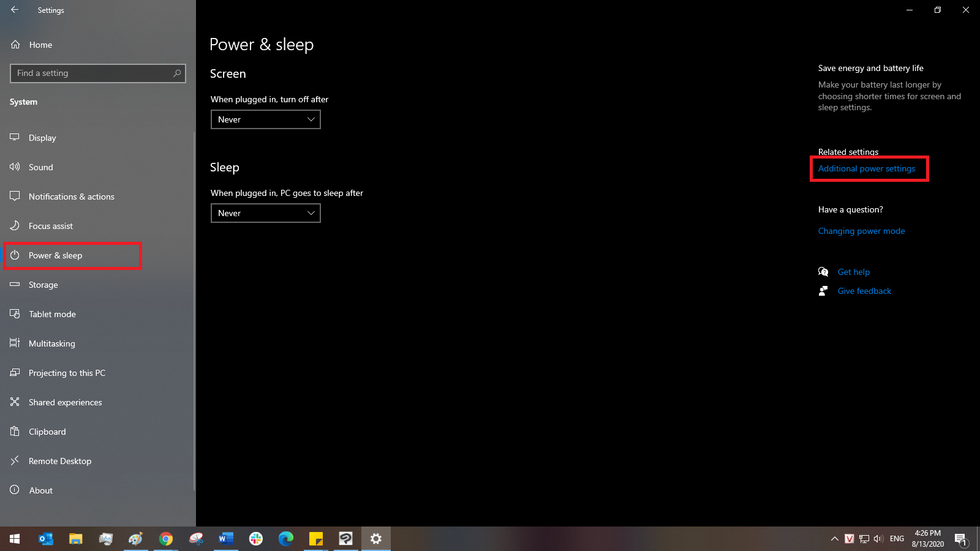Open the system monitor taskbar app

pos(106,539)
